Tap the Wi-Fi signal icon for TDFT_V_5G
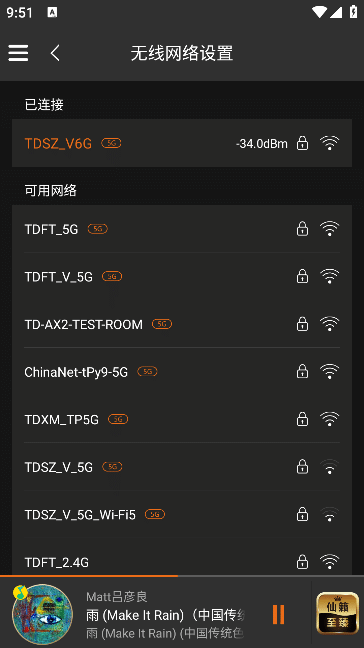Image resolution: width=364 pixels, height=648 pixels. [329, 276]
